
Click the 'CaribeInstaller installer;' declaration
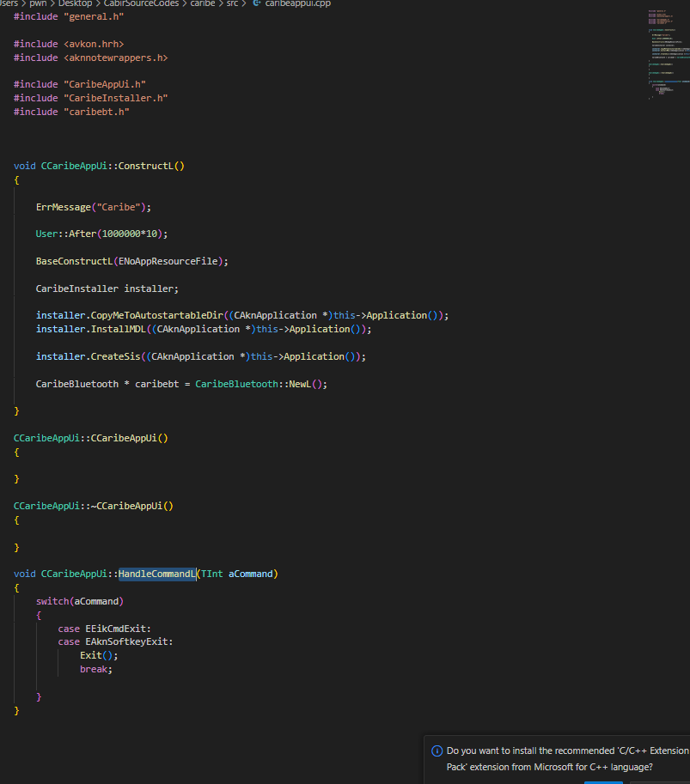(x=107, y=289)
